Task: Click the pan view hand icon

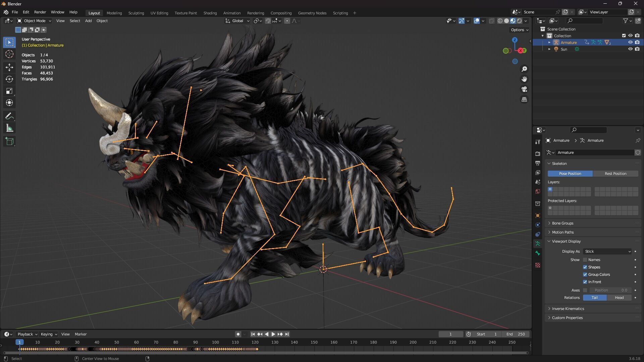Action: point(524,79)
